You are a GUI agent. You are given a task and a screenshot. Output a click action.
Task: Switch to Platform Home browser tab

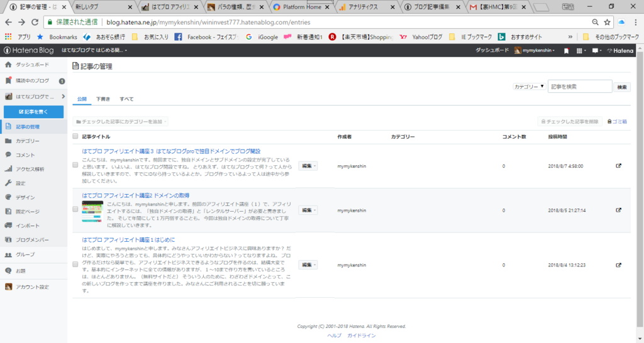coord(302,7)
